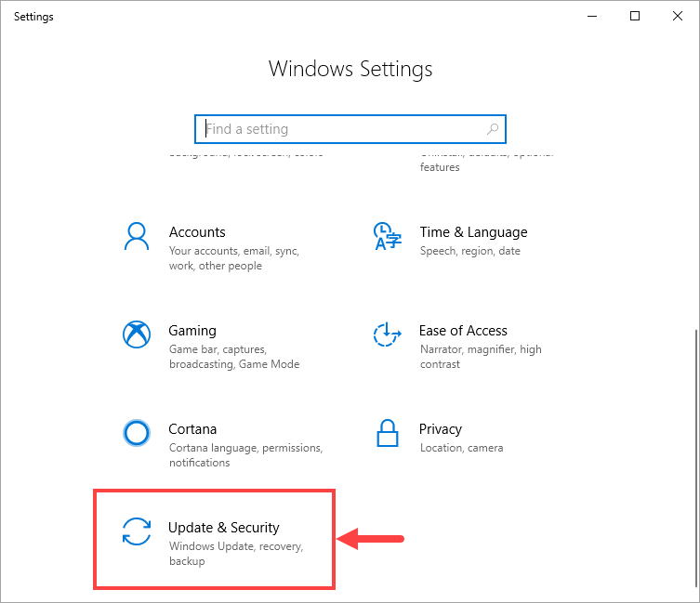Click the Privacy padlock icon
The height and width of the screenshot is (603, 700).
pos(387,433)
